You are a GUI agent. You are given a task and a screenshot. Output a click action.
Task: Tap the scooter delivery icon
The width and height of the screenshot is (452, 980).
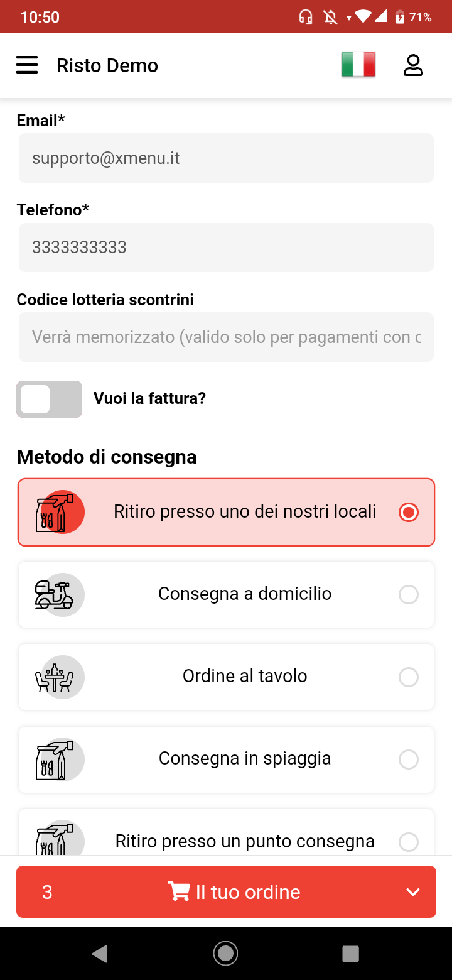(54, 594)
